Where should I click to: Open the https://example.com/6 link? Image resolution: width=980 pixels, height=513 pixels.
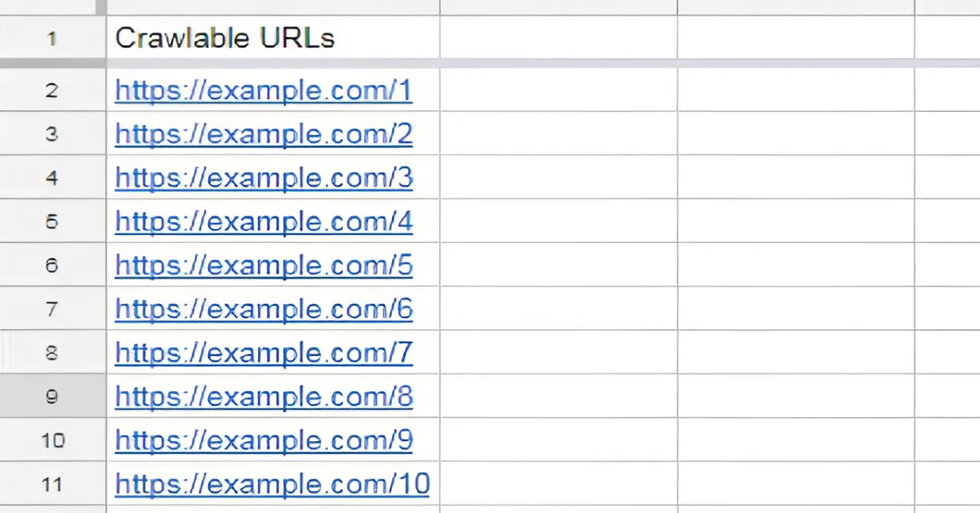point(264,310)
